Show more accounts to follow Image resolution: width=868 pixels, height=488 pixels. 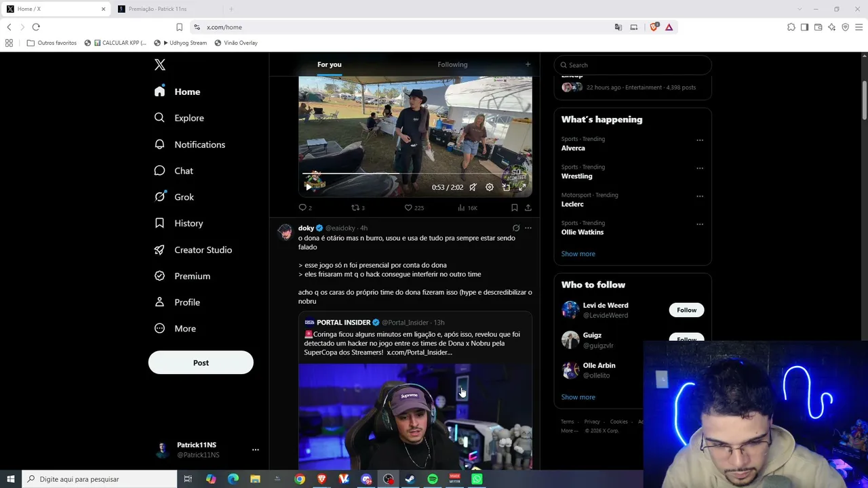point(578,397)
